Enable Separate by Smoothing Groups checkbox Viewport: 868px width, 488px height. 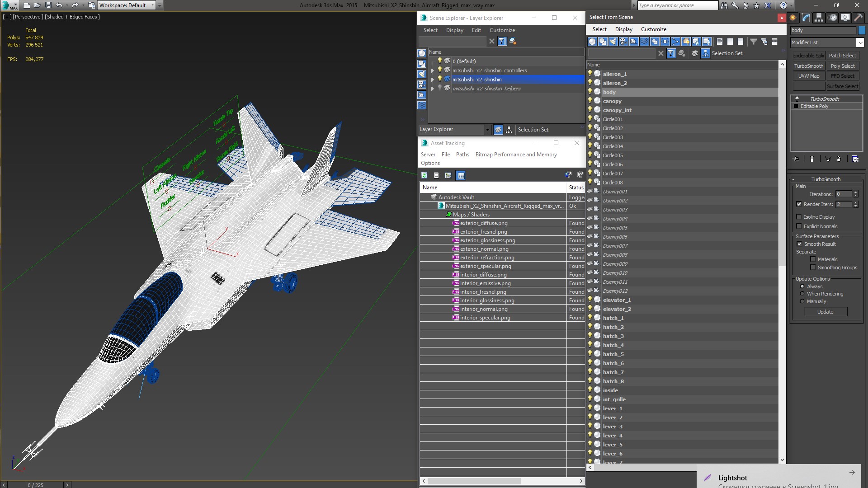tap(813, 267)
